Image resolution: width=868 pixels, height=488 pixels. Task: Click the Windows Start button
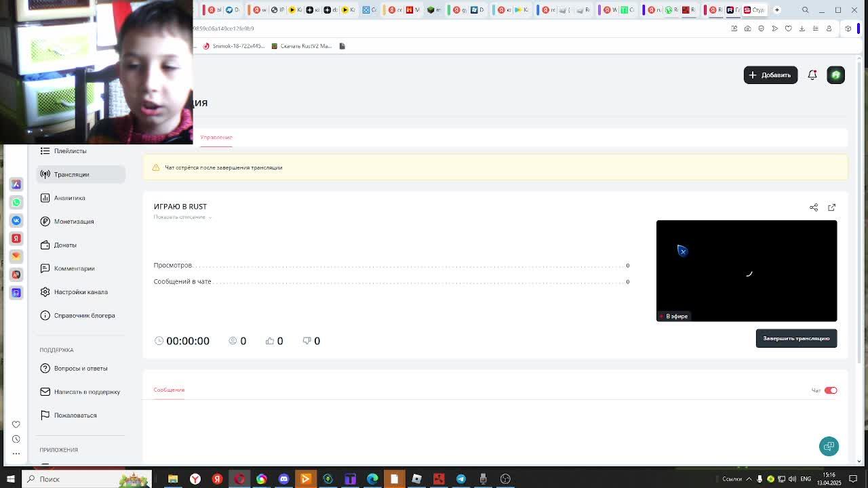10,479
